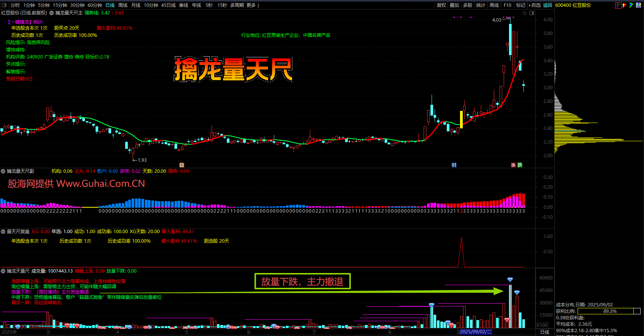Click the red 涨 marker icon

pos(513,165)
